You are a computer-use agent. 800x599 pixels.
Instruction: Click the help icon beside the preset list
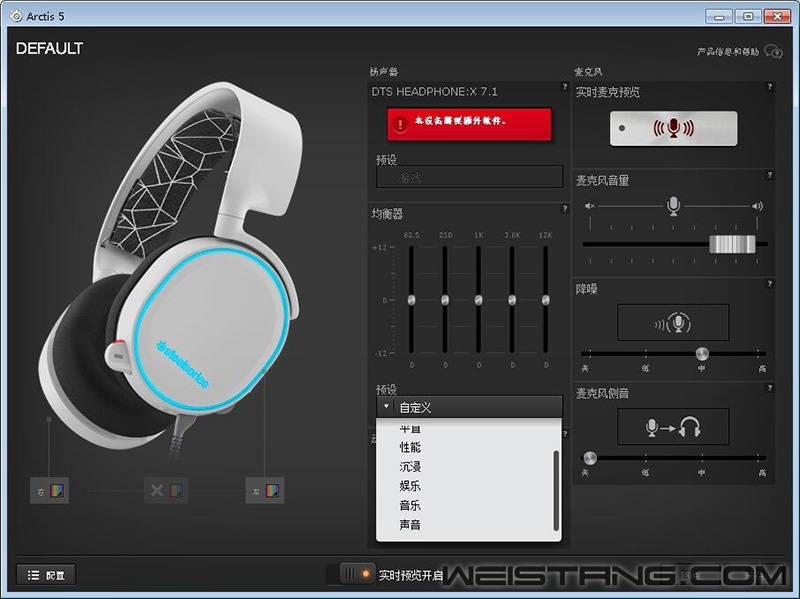click(x=565, y=434)
